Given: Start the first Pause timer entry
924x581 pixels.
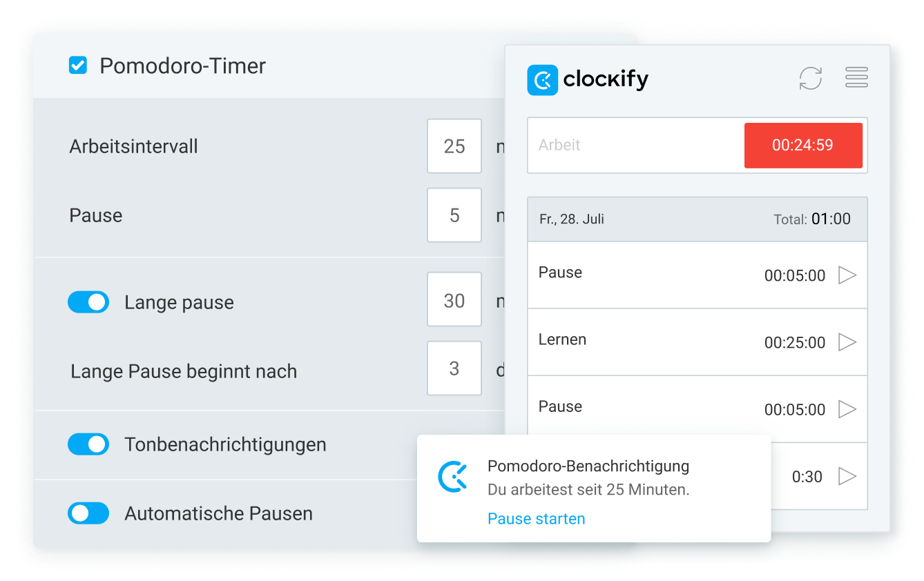Looking at the screenshot, I should pyautogui.click(x=847, y=275).
